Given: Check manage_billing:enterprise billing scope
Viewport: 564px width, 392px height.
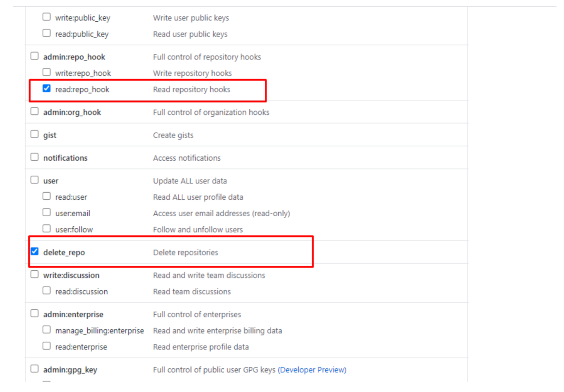Looking at the screenshot, I should pos(46,329).
